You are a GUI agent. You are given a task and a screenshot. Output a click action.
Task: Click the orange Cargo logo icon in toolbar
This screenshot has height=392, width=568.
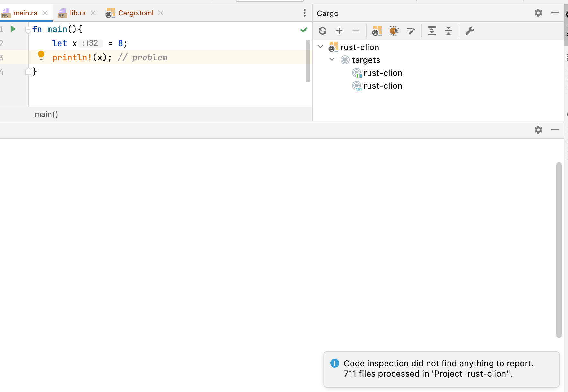click(377, 31)
